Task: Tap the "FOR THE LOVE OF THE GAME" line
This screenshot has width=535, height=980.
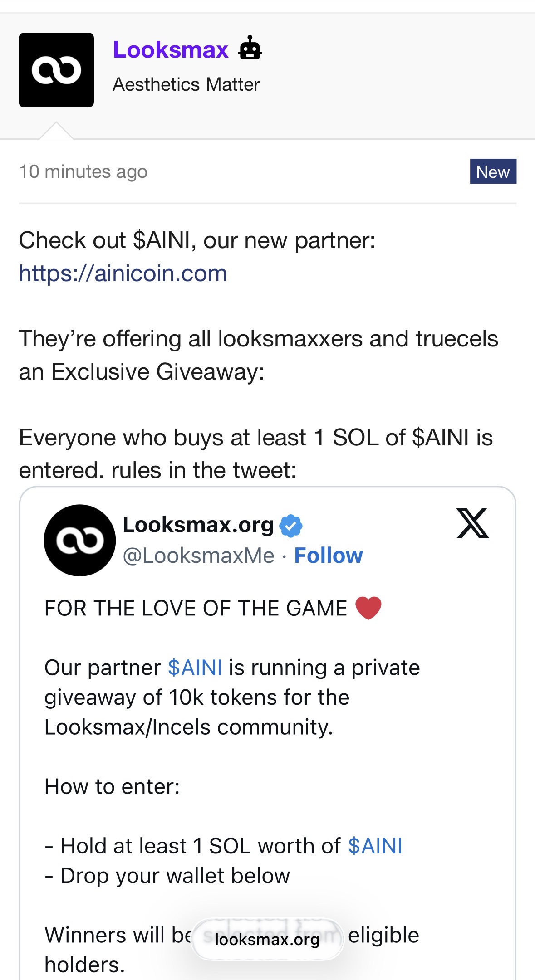Action: (196, 608)
